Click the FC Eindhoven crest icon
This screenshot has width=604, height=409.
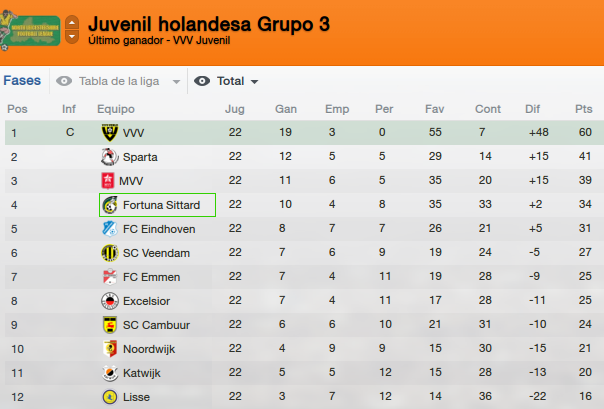(109, 229)
